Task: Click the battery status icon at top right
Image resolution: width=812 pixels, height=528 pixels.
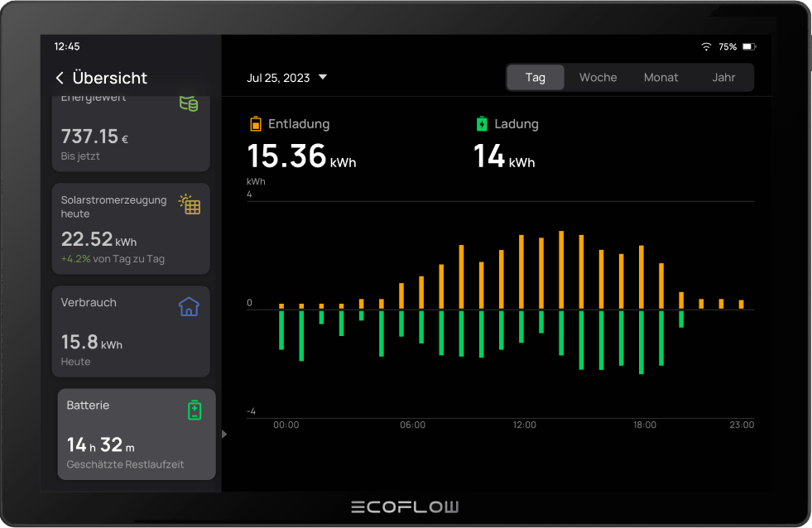Action: 748,47
